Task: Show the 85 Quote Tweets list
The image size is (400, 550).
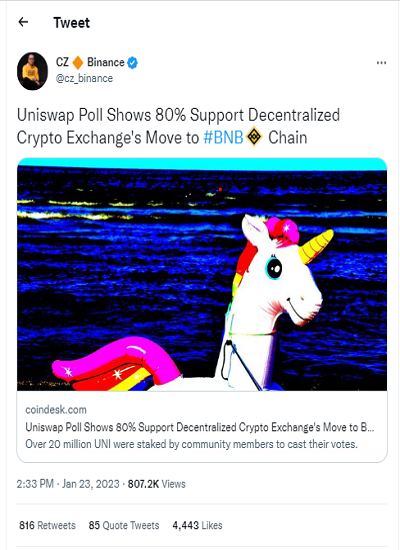Action: coord(124,525)
